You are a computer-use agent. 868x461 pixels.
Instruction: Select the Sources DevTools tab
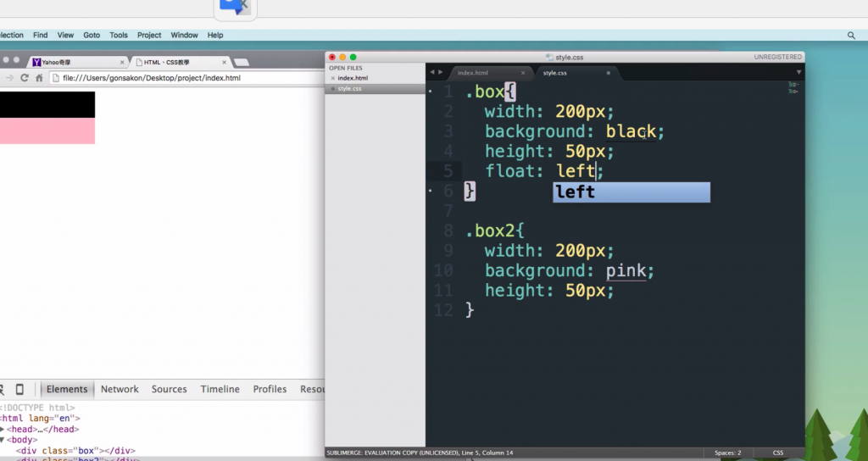pyautogui.click(x=169, y=389)
